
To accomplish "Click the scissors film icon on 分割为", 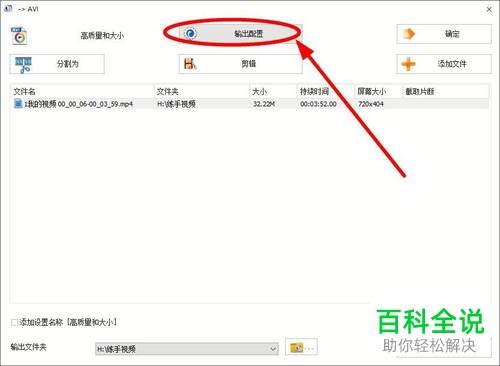I will [23, 65].
